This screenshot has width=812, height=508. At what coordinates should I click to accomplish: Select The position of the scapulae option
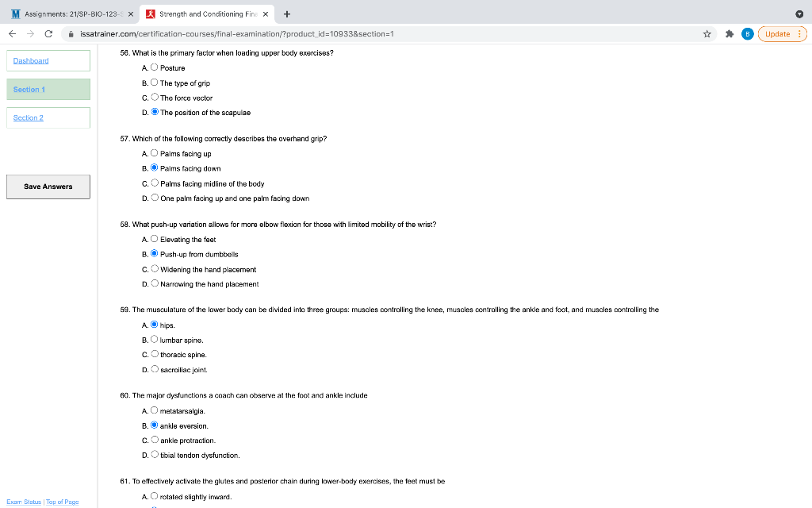click(x=155, y=111)
